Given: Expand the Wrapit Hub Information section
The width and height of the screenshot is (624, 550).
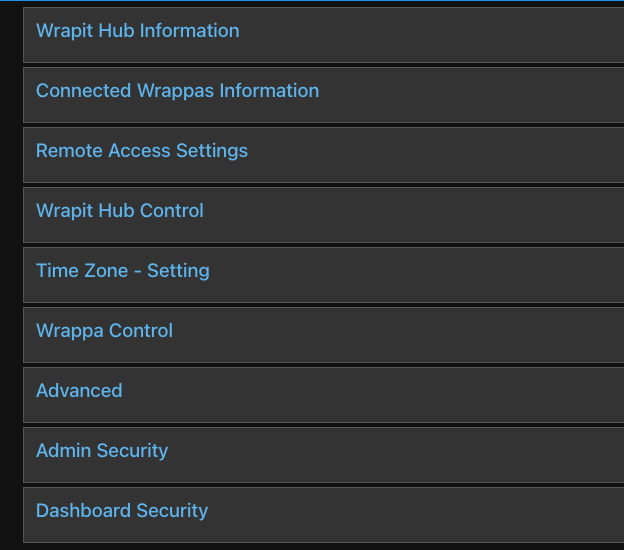Looking at the screenshot, I should (138, 31).
